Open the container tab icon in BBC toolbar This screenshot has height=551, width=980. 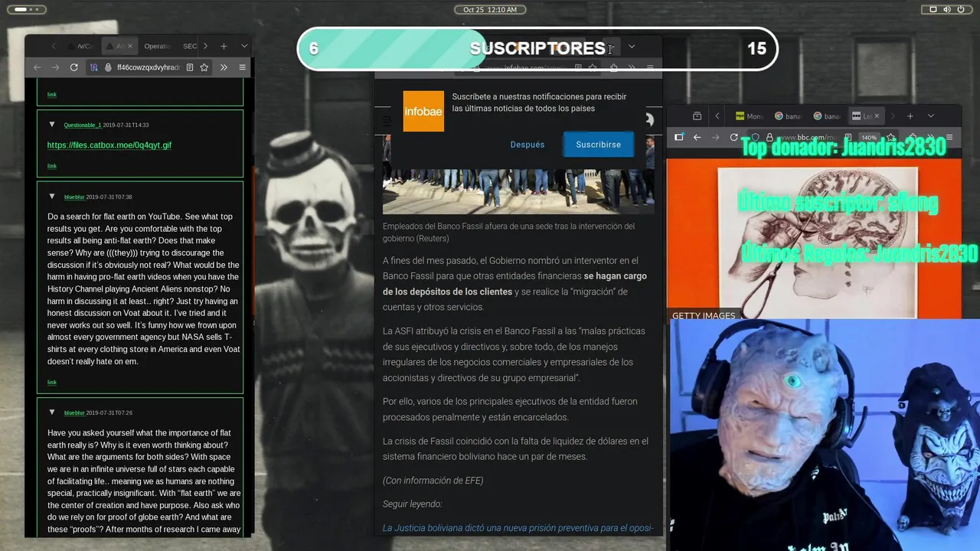coord(678,137)
